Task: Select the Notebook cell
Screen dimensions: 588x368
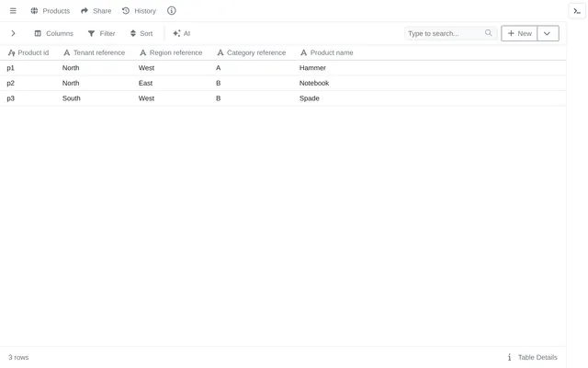Action: pyautogui.click(x=314, y=83)
